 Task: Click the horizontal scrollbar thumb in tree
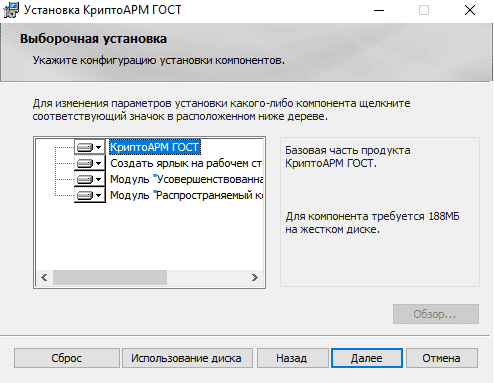[110, 277]
